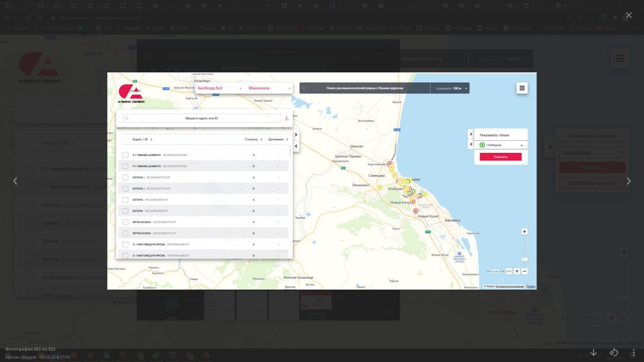
Task: Click the green status circle before Свободные
Action: pos(482,145)
